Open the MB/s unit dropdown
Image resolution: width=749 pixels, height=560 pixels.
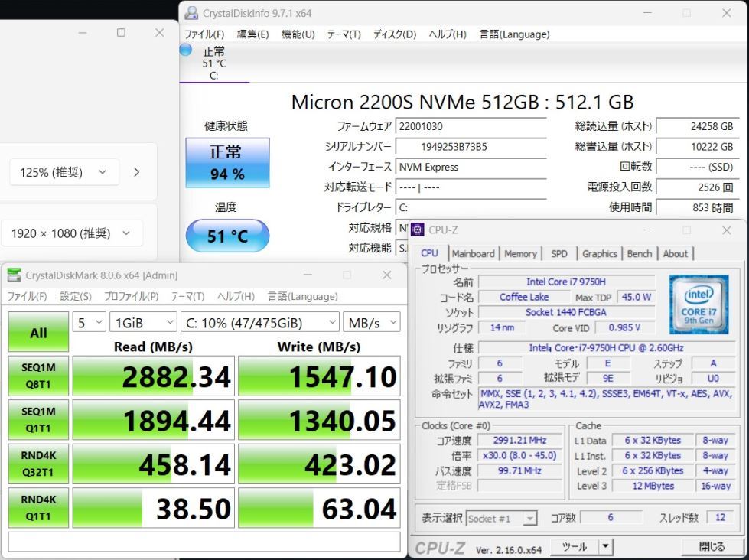click(371, 323)
